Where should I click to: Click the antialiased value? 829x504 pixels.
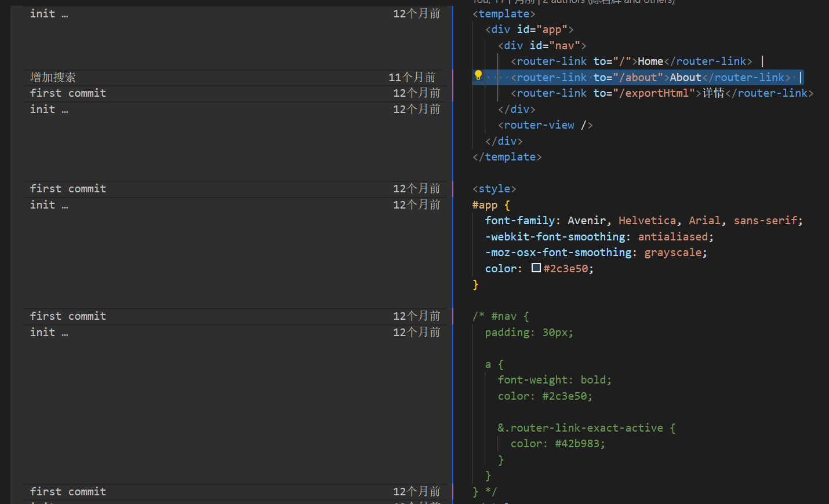tap(673, 237)
